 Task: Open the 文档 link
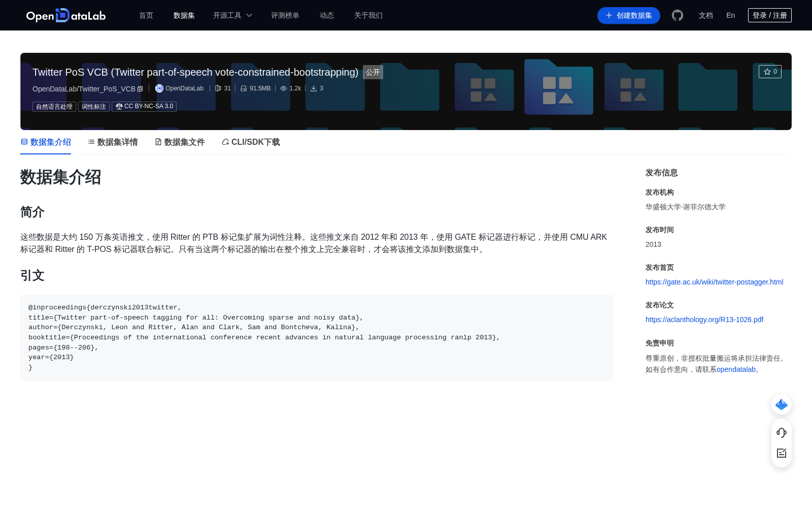tap(706, 15)
